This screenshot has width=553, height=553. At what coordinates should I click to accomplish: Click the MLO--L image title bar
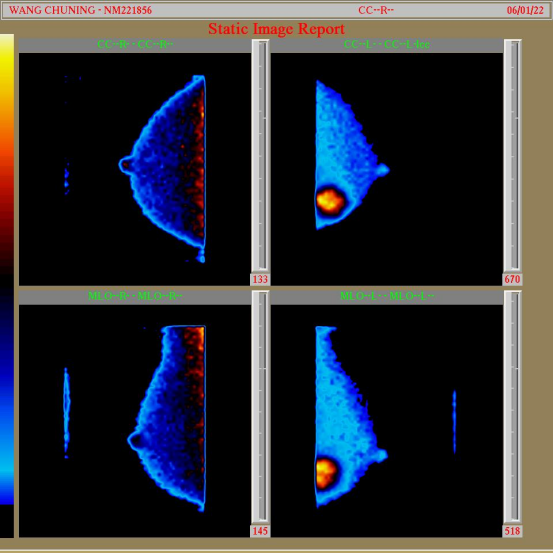[387, 296]
